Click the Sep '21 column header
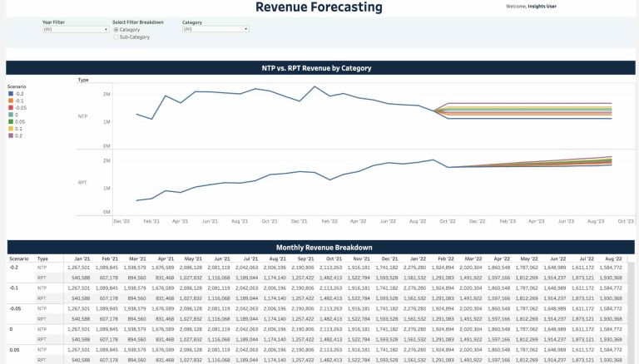 tap(305, 259)
